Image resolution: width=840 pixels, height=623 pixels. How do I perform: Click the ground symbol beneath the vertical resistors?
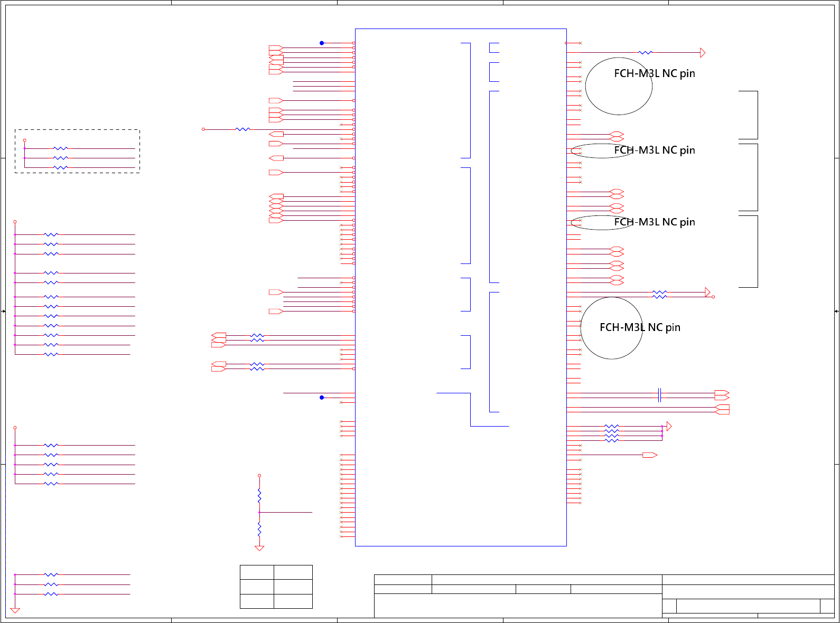[x=259, y=549]
